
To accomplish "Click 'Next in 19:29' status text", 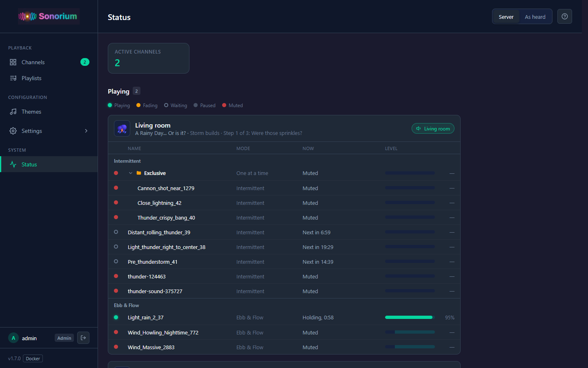I will click(x=318, y=247).
